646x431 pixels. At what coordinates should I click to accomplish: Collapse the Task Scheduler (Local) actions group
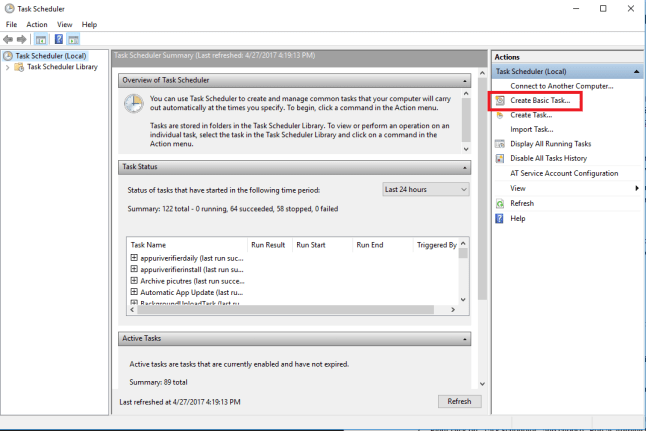[637, 72]
